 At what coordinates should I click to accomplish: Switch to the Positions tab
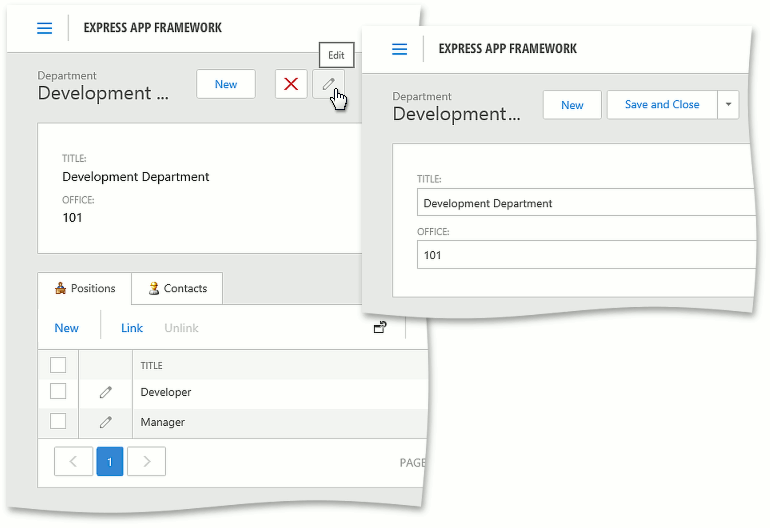(x=85, y=289)
